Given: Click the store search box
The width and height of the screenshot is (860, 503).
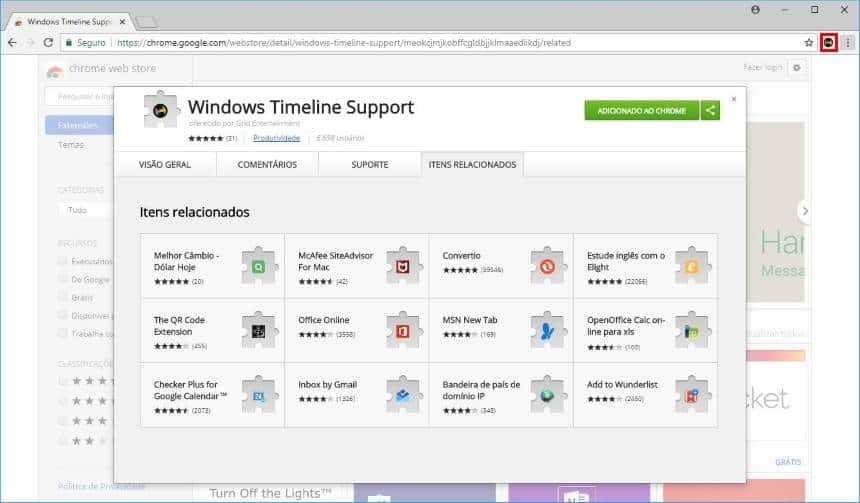Looking at the screenshot, I should click(x=80, y=97).
